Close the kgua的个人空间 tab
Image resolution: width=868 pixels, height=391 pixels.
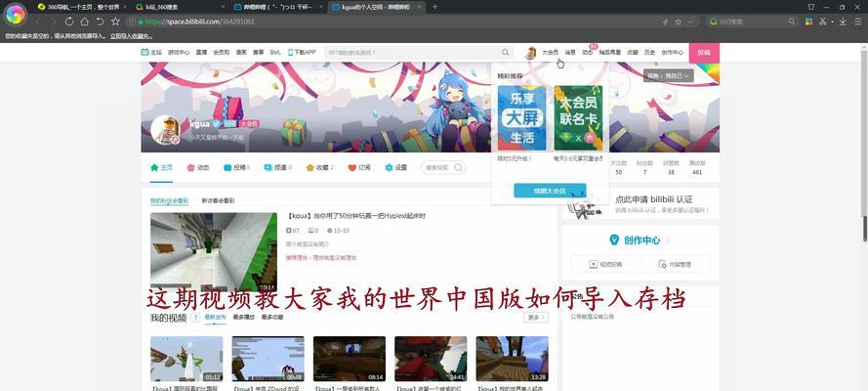[421, 7]
